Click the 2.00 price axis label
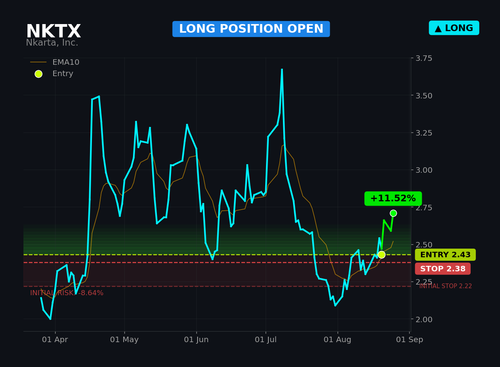 point(424,319)
